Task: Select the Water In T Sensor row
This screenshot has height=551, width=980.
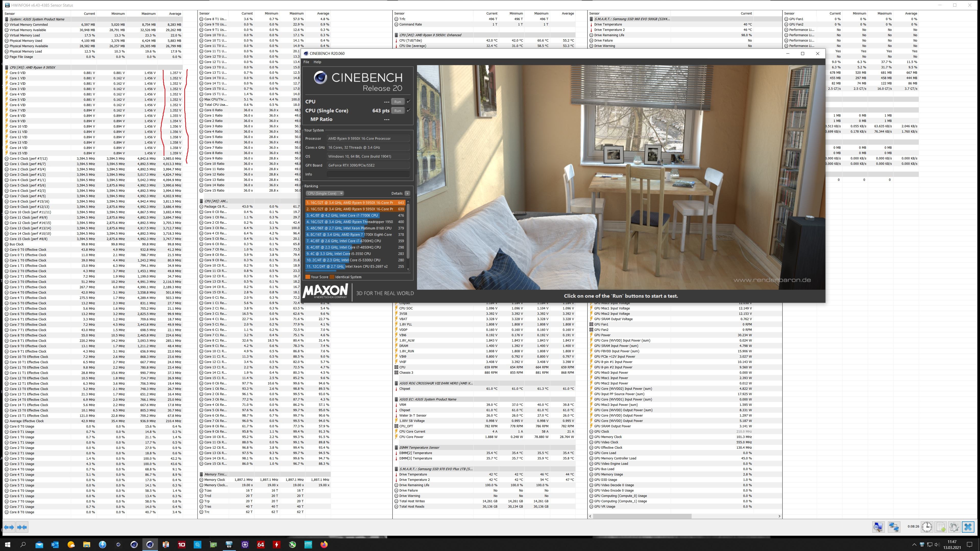Action: (x=485, y=415)
